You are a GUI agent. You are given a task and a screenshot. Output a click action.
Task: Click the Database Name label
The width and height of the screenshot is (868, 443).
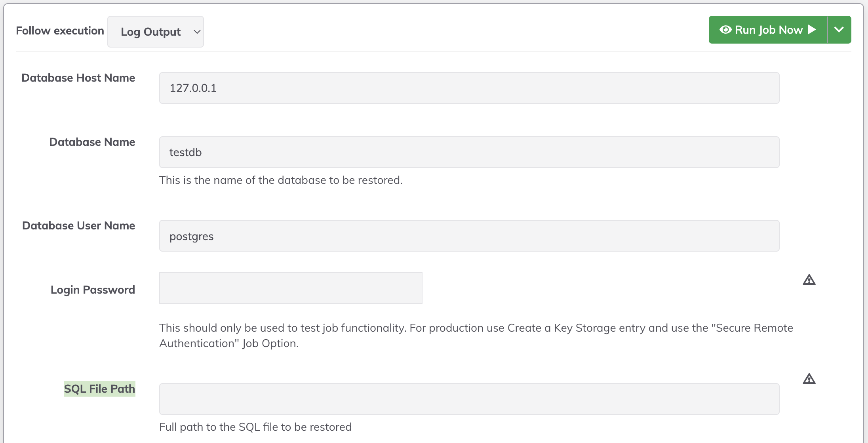click(x=92, y=142)
